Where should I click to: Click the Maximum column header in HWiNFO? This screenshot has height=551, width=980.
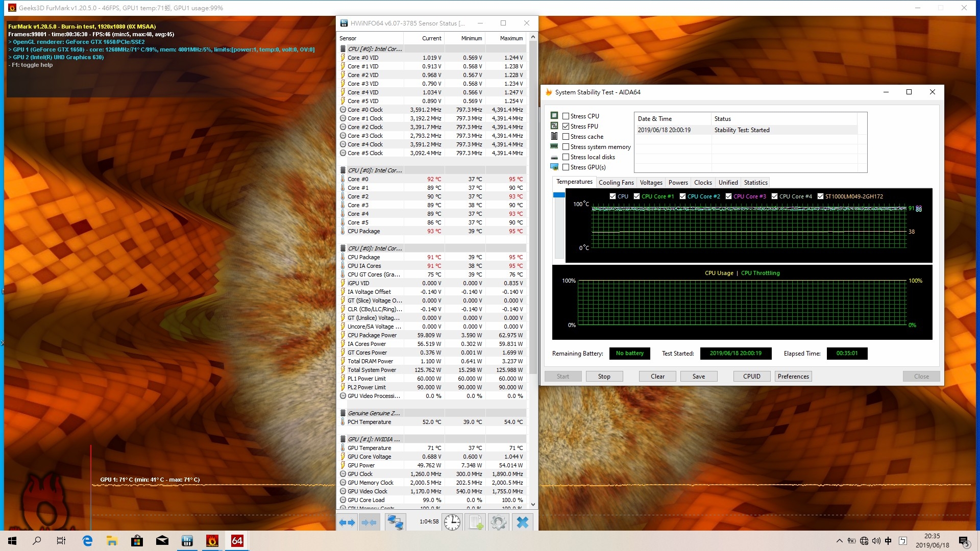point(505,38)
